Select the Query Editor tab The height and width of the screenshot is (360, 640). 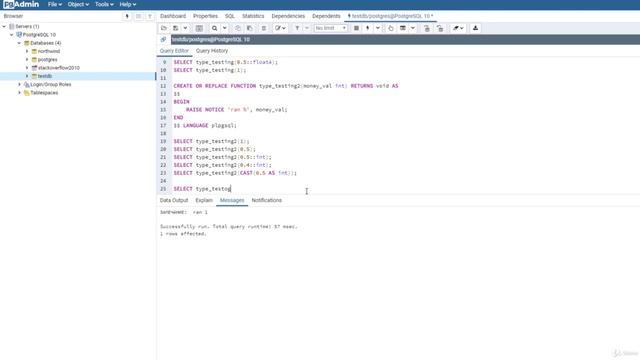[x=174, y=51]
